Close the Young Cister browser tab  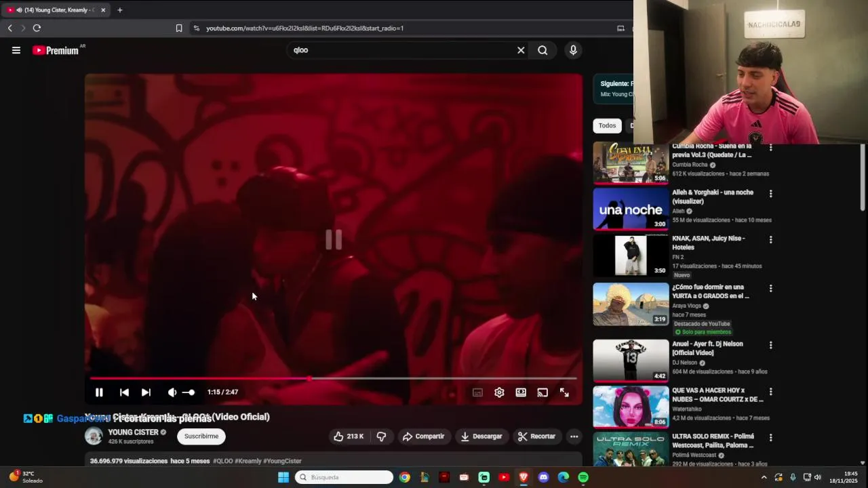click(x=103, y=10)
